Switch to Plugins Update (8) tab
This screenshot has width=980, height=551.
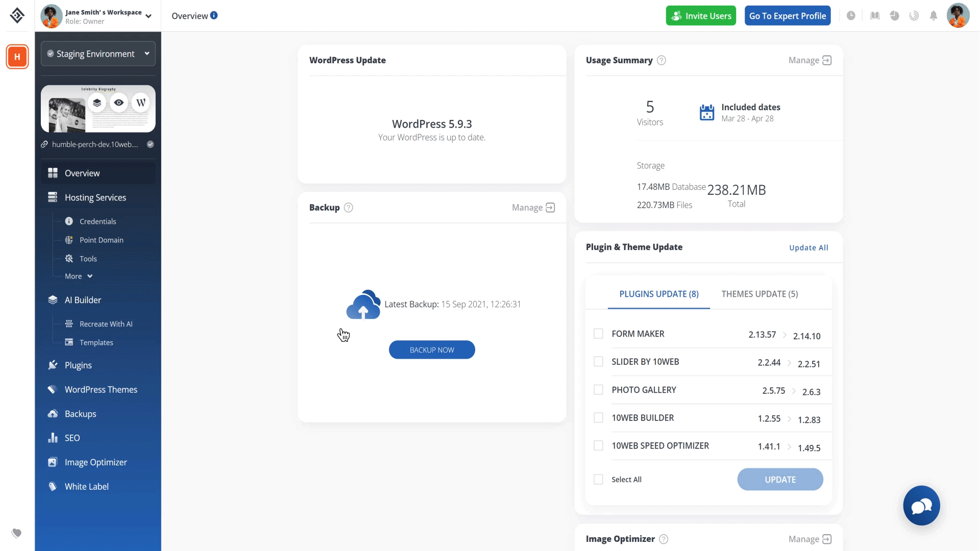tap(659, 294)
